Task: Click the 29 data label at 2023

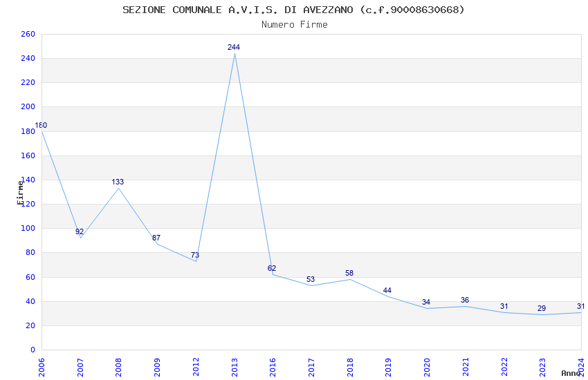Action: pyautogui.click(x=542, y=309)
